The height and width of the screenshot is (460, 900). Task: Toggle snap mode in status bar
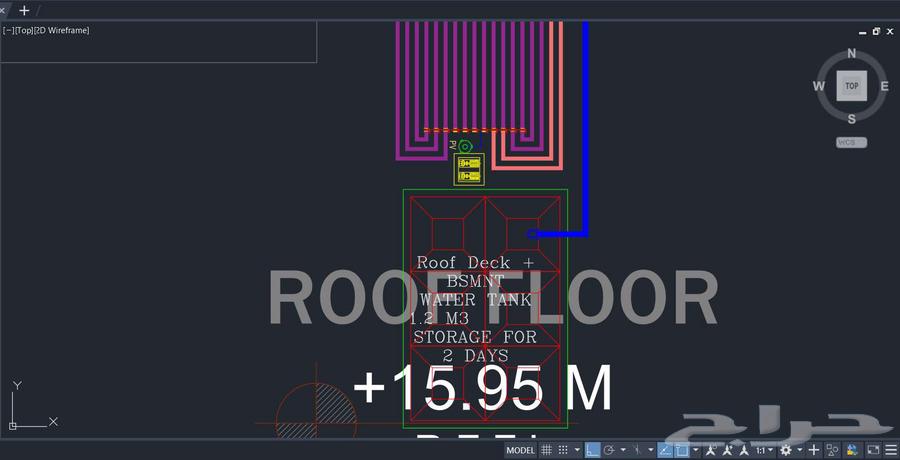[563, 451]
